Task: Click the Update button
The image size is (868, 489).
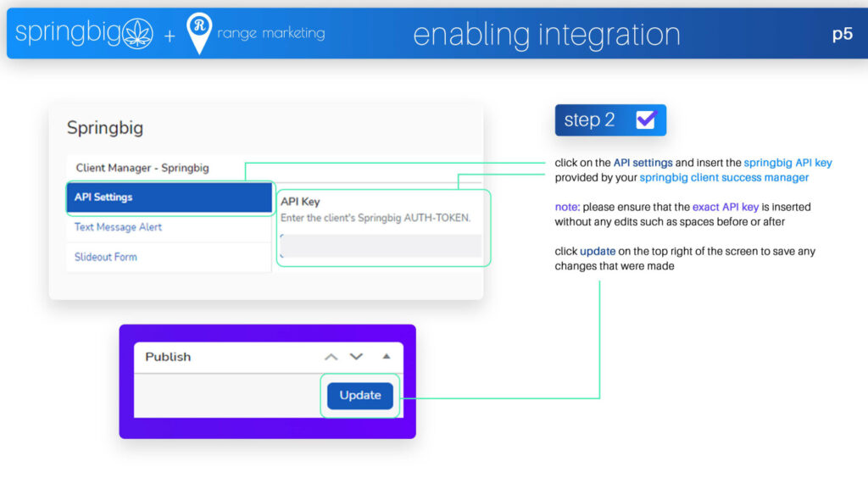Action: [x=359, y=396]
